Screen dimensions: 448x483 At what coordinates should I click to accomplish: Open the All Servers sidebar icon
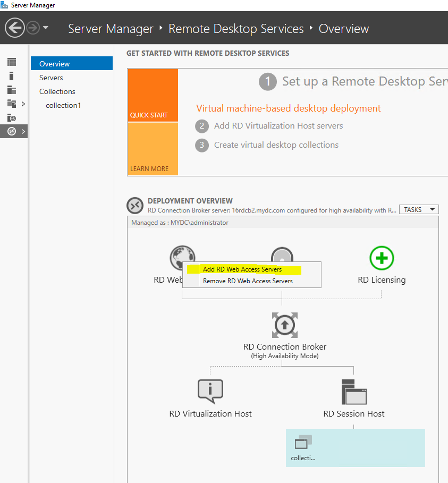(x=12, y=90)
